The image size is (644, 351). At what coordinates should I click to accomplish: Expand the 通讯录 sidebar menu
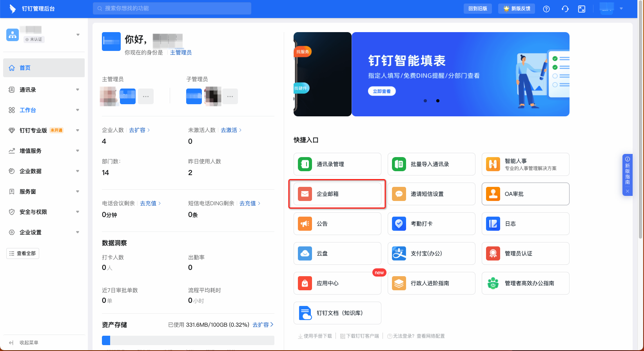pyautogui.click(x=77, y=90)
